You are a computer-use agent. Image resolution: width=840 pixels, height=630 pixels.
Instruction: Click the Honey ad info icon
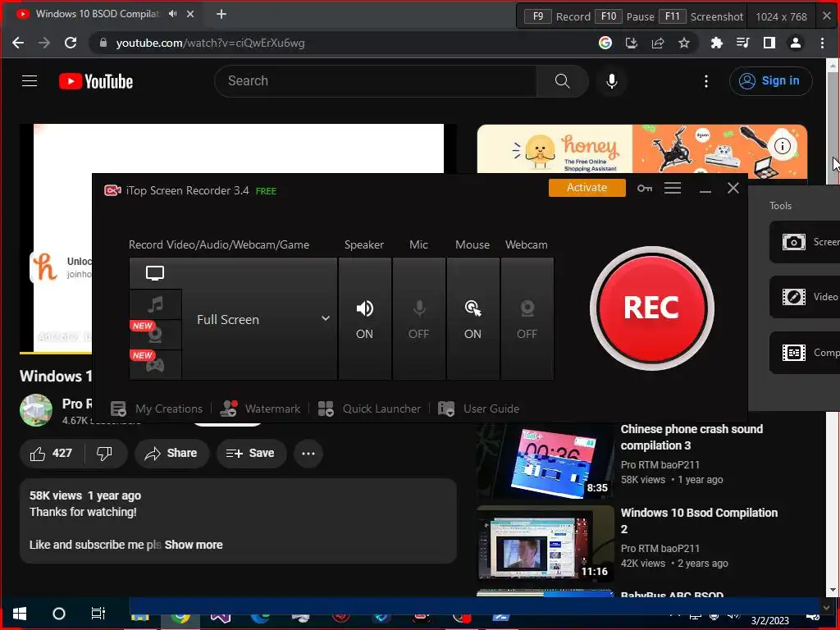[x=782, y=146]
